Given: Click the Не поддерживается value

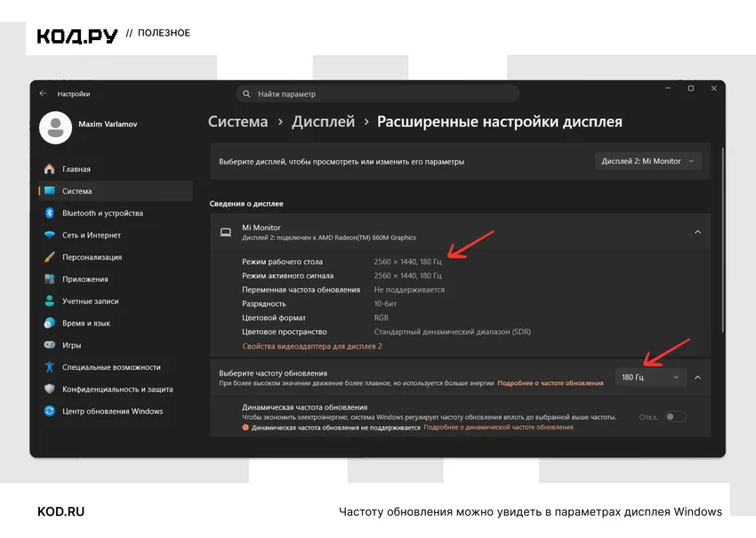Looking at the screenshot, I should point(409,290).
